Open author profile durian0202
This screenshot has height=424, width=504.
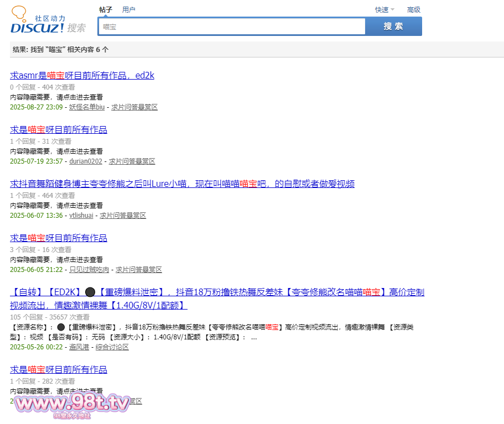(x=86, y=161)
